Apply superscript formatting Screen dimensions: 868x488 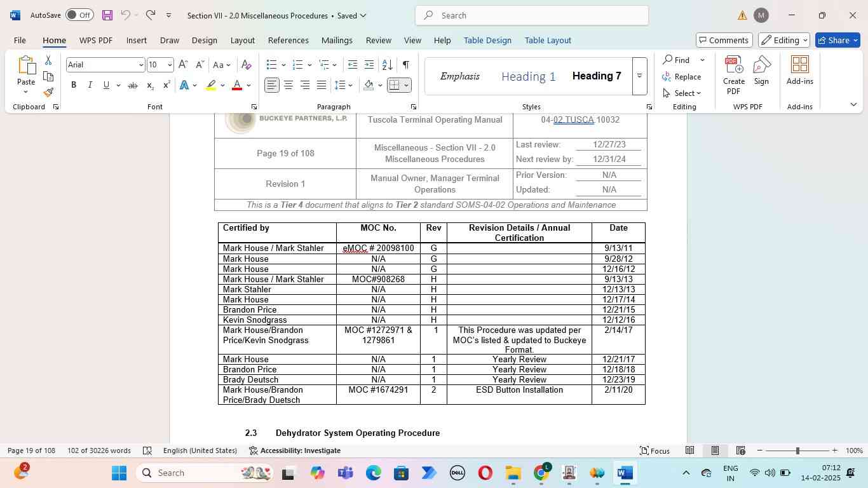tap(166, 85)
